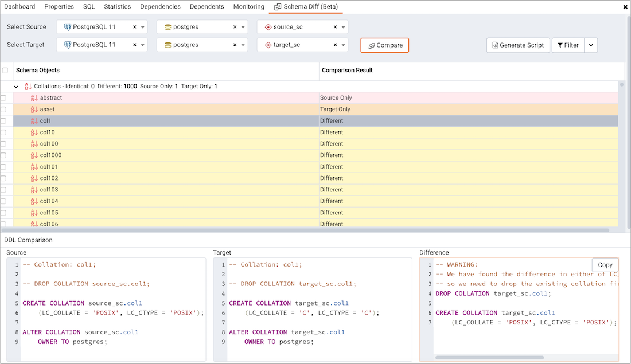Screen dimensions: 631x364
Task: Switch to the Properties tab
Action: coord(59,7)
